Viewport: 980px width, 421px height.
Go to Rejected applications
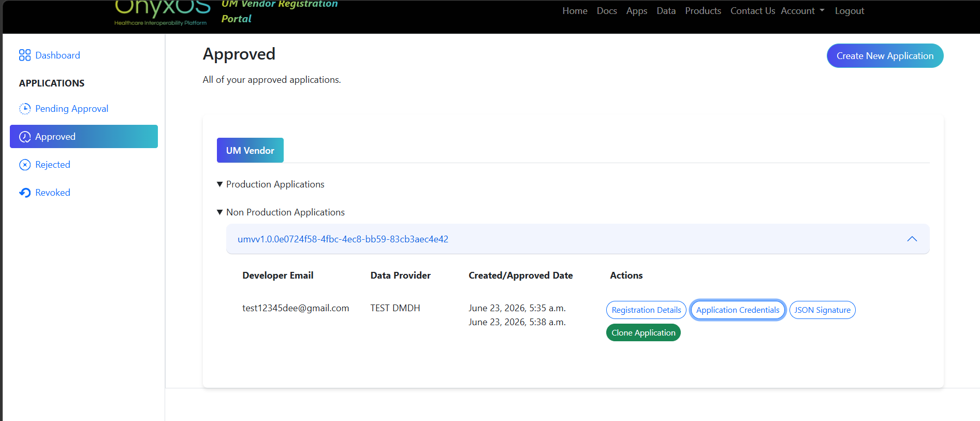point(53,165)
